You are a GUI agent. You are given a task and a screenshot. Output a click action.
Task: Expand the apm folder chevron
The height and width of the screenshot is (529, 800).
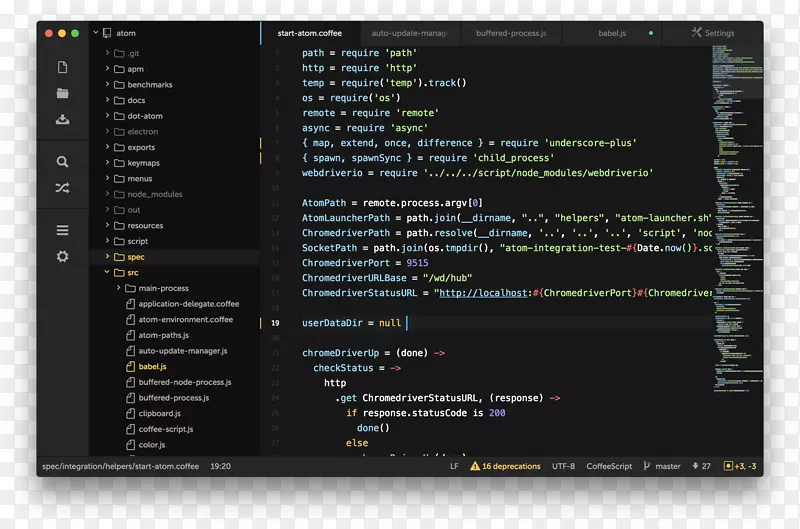coord(107,68)
